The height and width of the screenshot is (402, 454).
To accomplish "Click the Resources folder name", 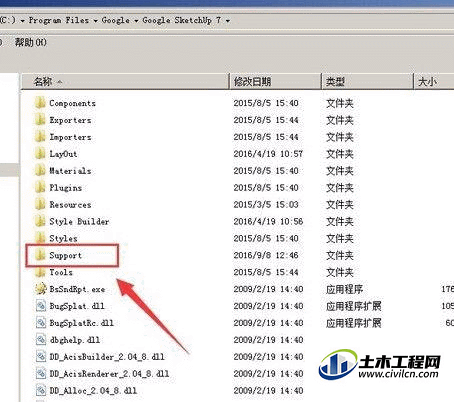I will 70,205.
